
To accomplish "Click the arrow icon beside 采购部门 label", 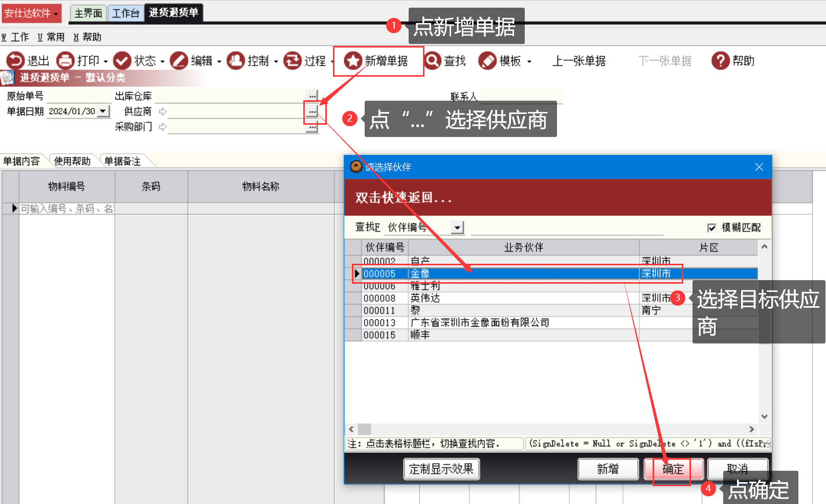I will click(163, 127).
